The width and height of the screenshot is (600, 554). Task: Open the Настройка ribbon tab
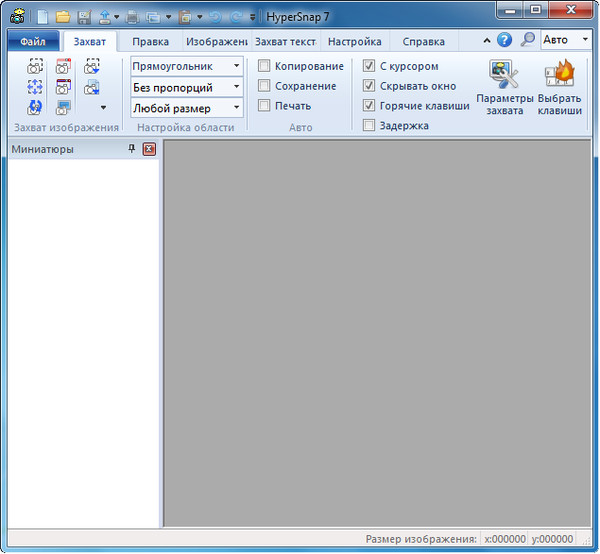coord(354,42)
